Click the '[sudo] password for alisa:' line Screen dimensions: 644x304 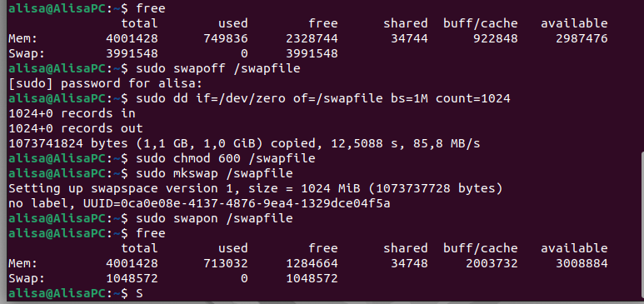(106, 84)
